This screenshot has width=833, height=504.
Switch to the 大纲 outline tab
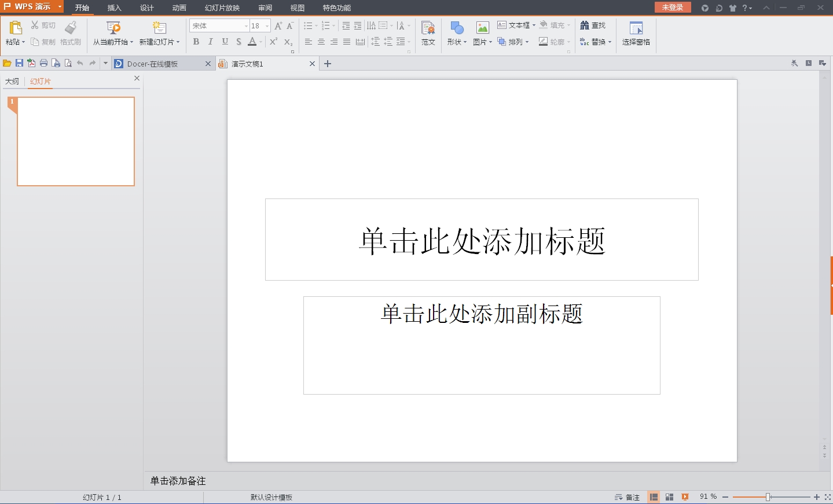[12, 82]
